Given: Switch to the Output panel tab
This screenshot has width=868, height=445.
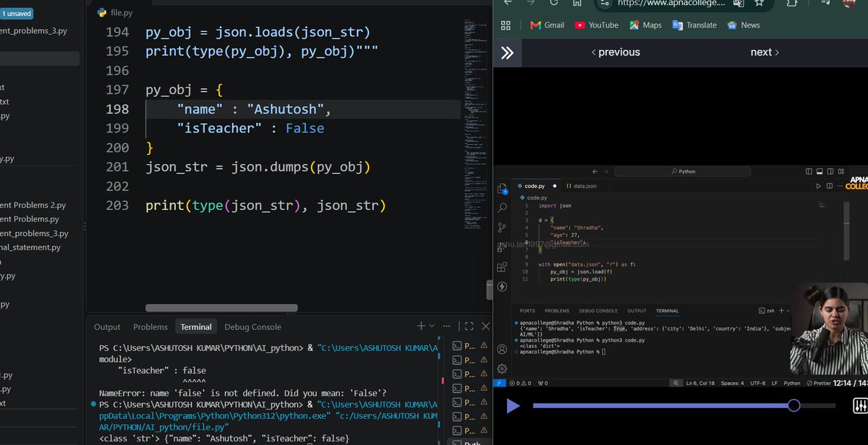Looking at the screenshot, I should 107,327.
